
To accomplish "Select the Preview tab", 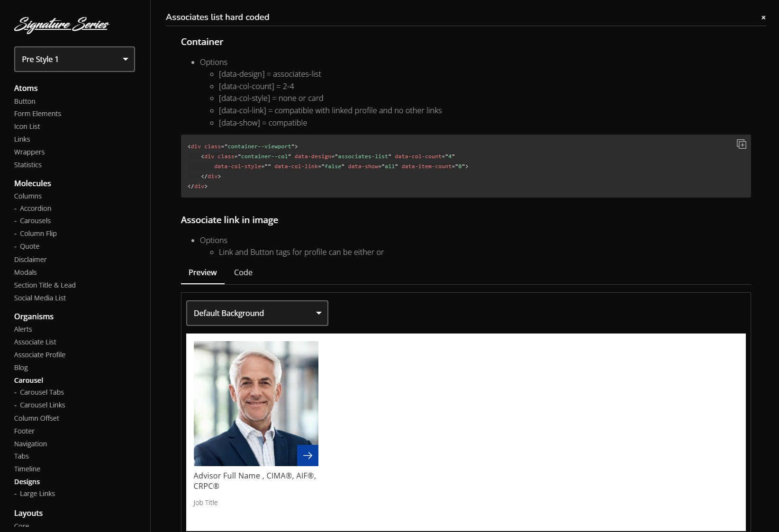I will pyautogui.click(x=202, y=272).
